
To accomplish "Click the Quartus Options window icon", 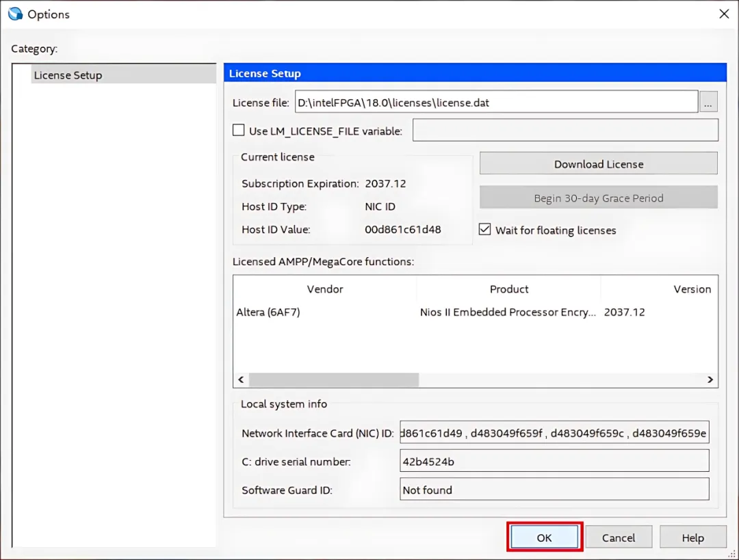I will (x=15, y=14).
